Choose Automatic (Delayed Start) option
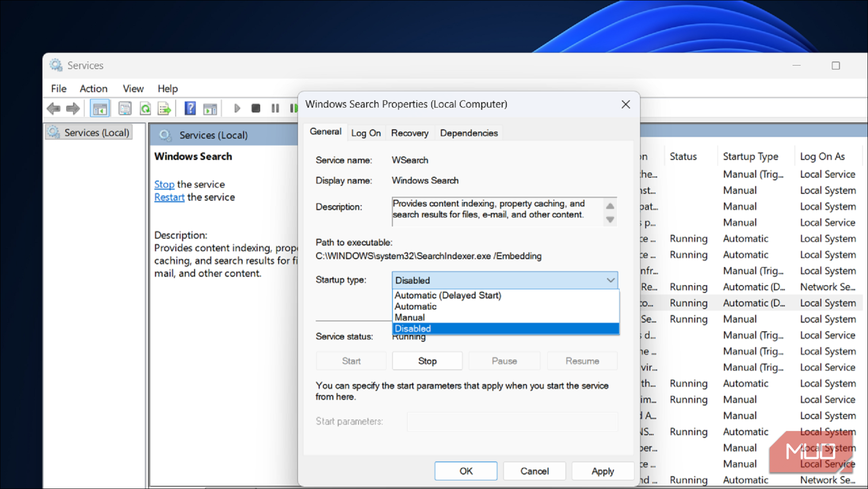The image size is (868, 489). click(x=506, y=295)
